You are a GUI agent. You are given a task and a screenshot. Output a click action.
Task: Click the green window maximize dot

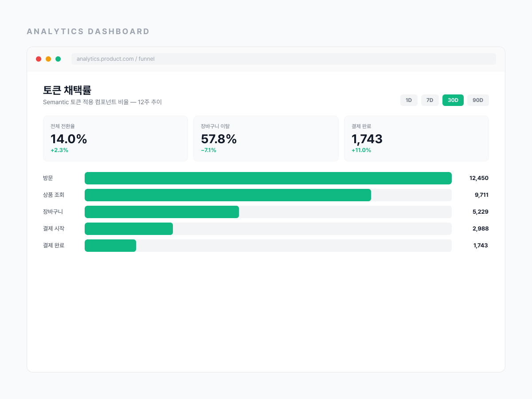click(58, 59)
